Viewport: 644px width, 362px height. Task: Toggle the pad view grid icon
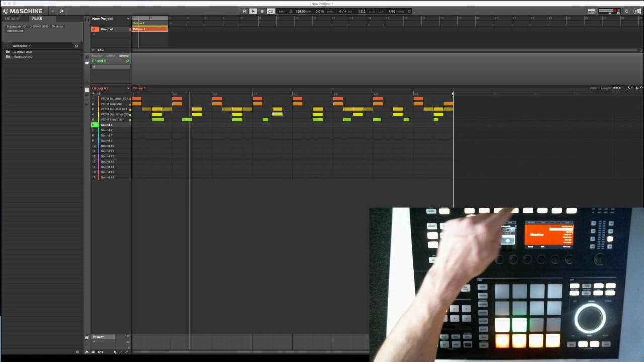pyautogui.click(x=98, y=93)
